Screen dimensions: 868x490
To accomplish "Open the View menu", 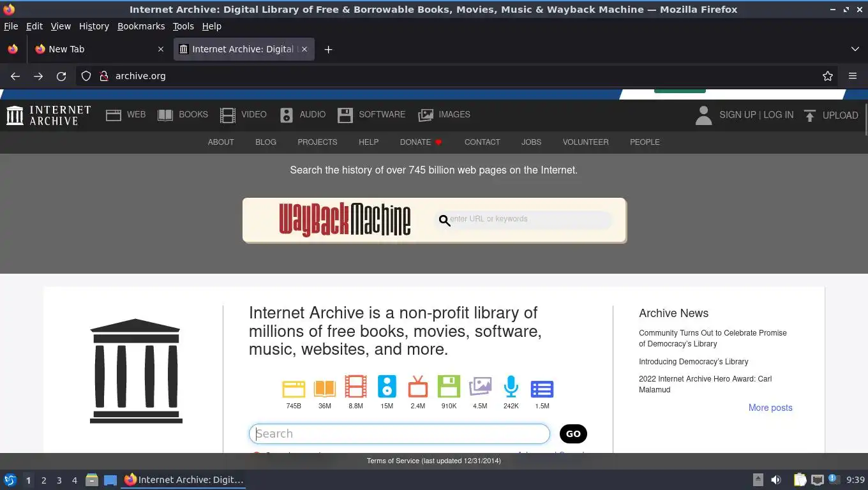I will click(x=61, y=26).
